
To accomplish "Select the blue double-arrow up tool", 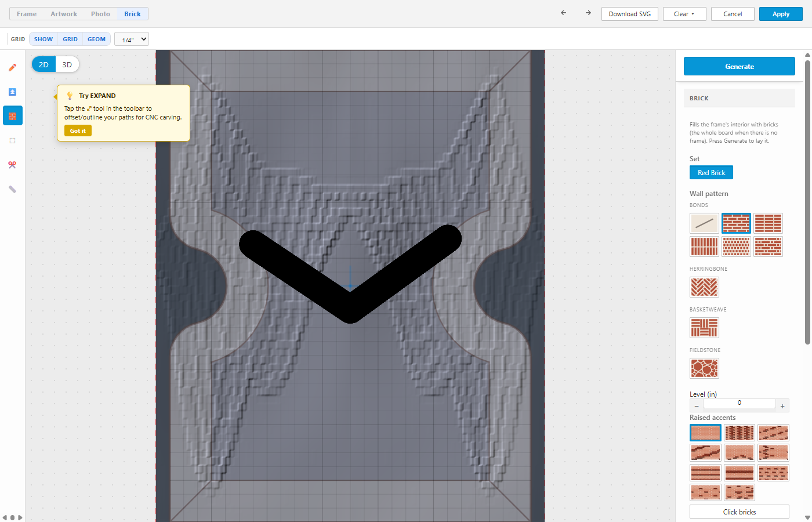I will [12, 92].
